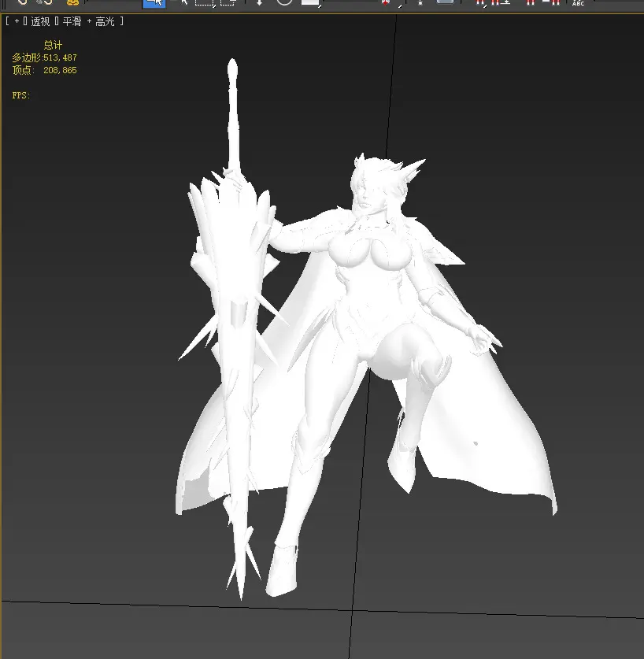644x659 pixels.
Task: Click the 顶点 count 208,865
Action: (60, 70)
